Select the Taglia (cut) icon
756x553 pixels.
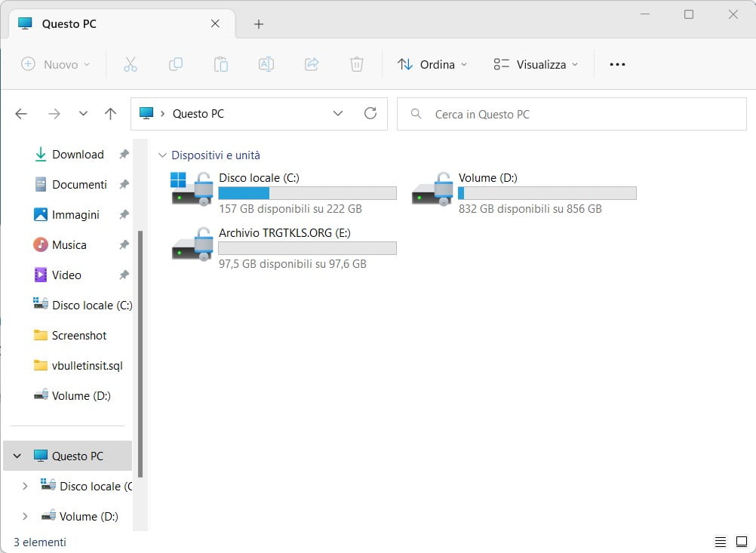coord(131,64)
